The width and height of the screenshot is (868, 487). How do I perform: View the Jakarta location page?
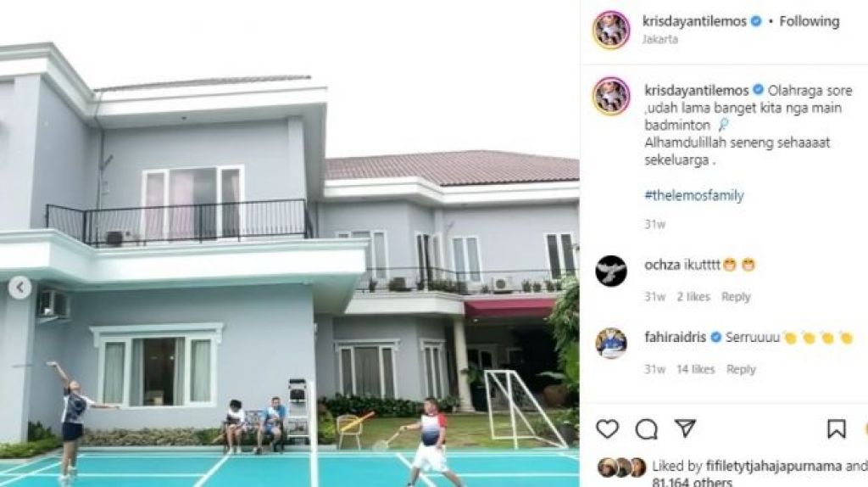(659, 39)
